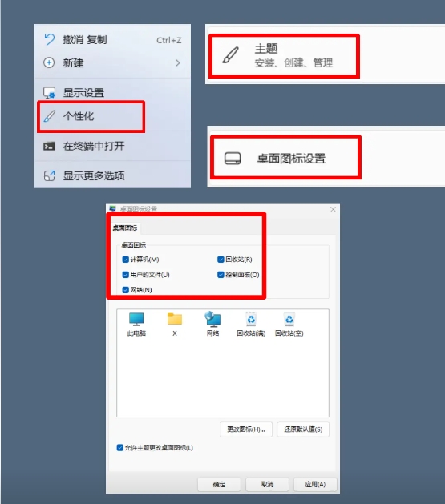This screenshot has height=504, width=445.
Task: Select the 此电脑 monitor icon in preview list
Action: 136,319
